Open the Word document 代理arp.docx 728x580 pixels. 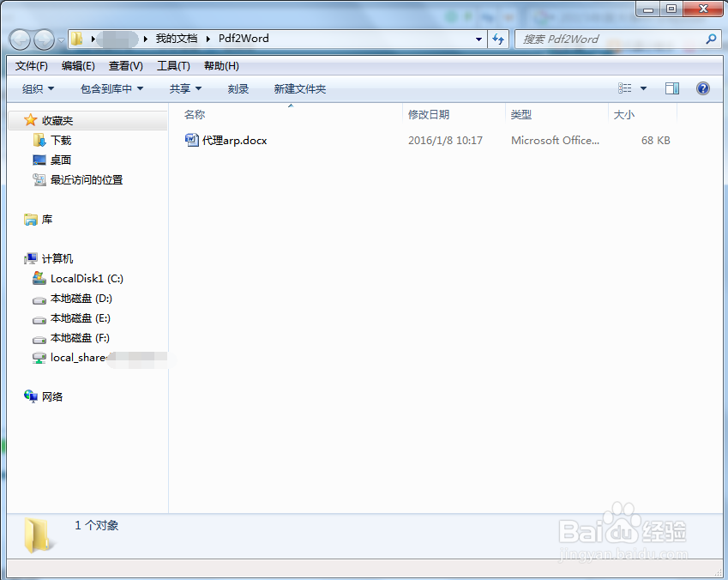pyautogui.click(x=234, y=140)
